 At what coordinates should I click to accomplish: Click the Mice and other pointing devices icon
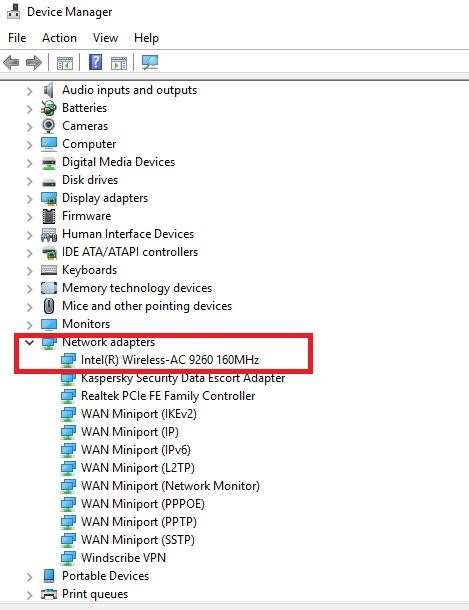click(49, 306)
